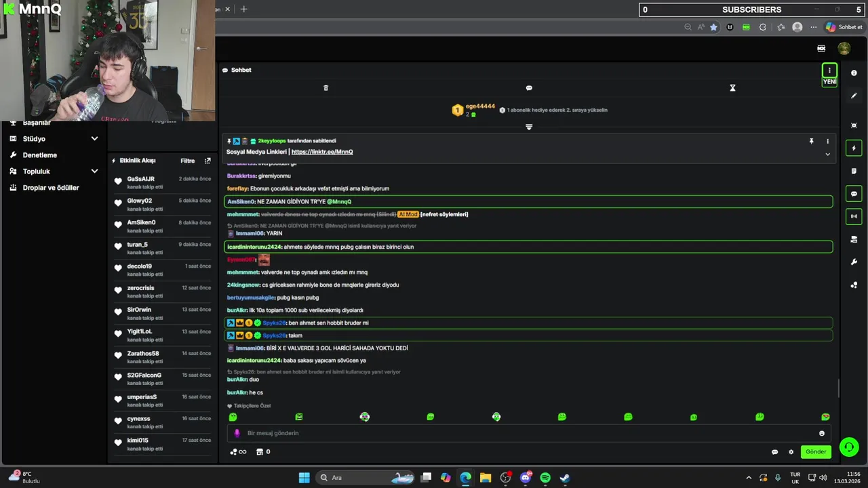
Task: Click burAlkr's 'he cs' message
Action: [245, 392]
